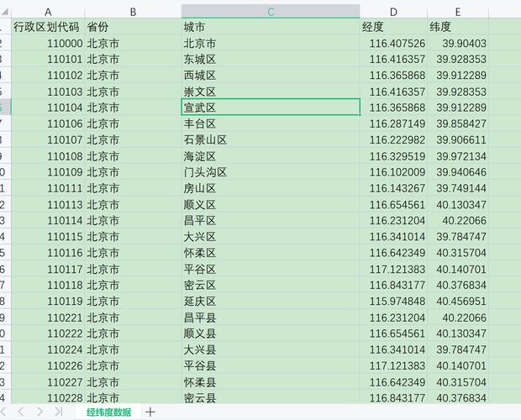Select the 丰台区 cell
Screen dimensions: 521x420
click(271, 123)
